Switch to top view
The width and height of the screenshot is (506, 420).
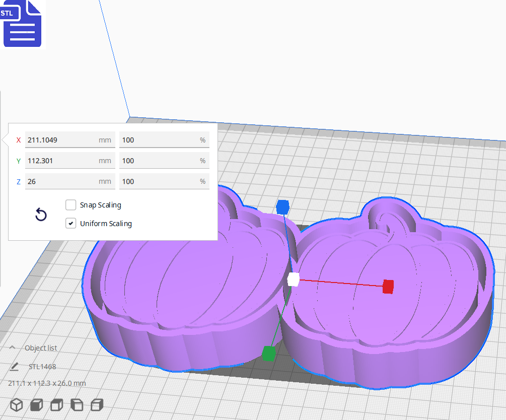point(56,404)
